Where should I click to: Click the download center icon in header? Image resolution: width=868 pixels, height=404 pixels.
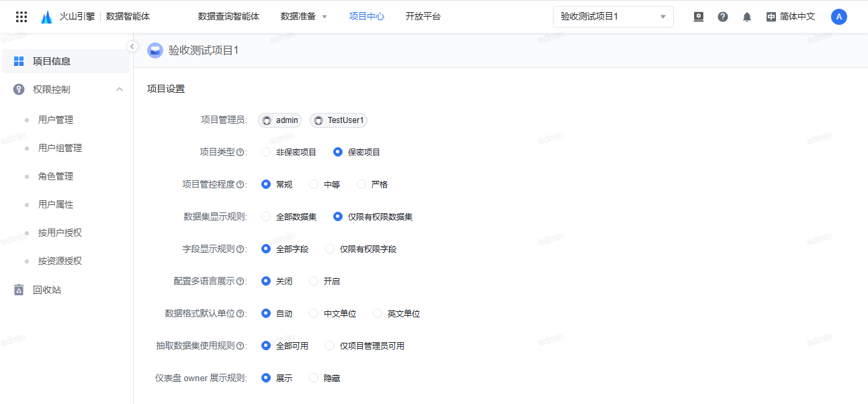698,17
